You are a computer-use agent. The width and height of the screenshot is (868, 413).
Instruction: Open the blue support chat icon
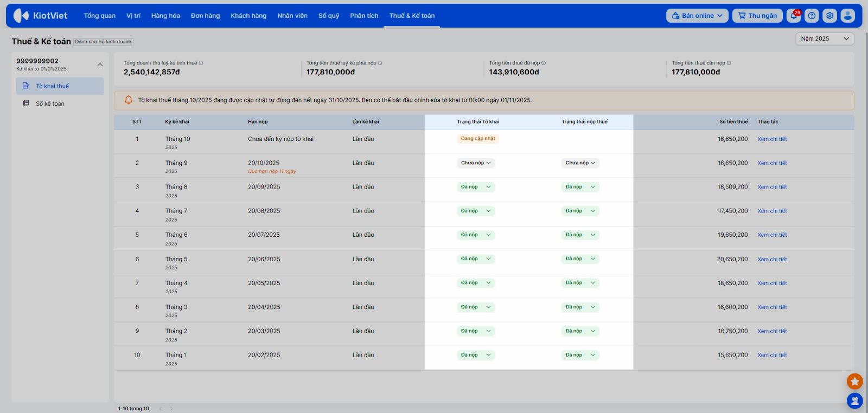[x=854, y=401]
